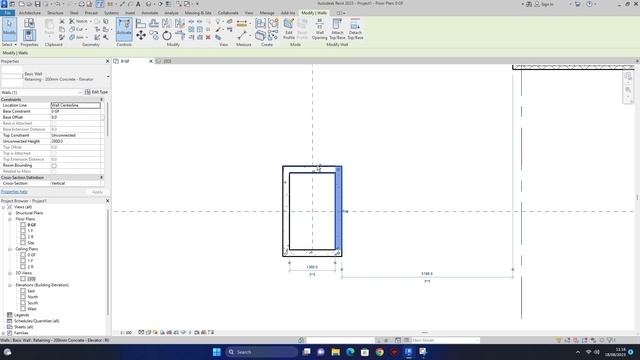Click Hide in View lightbulb icon
Viewport: 640px width, 360px height.
(x=218, y=21)
